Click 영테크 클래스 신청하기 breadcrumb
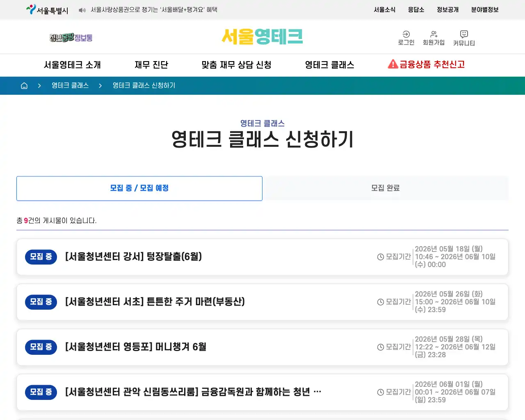Screen dimensions: 525x420 click(144, 85)
